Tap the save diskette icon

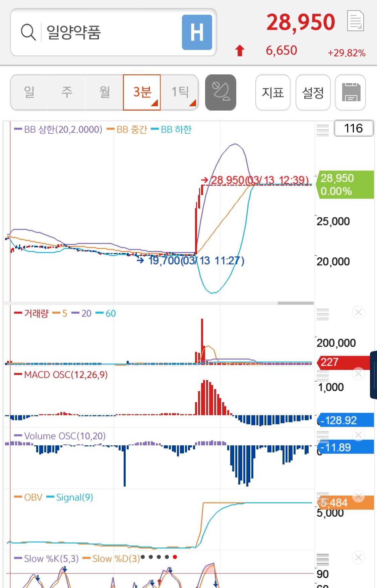coord(351,92)
